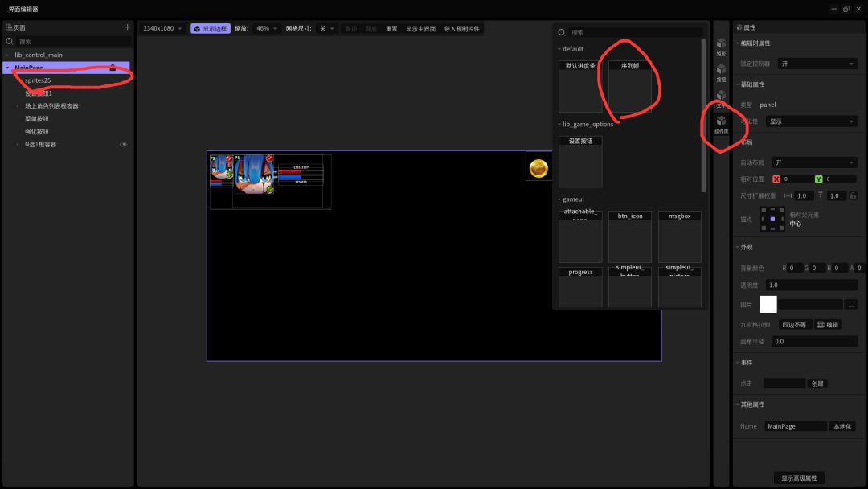
Task: Collapse the default component group
Action: pos(559,49)
